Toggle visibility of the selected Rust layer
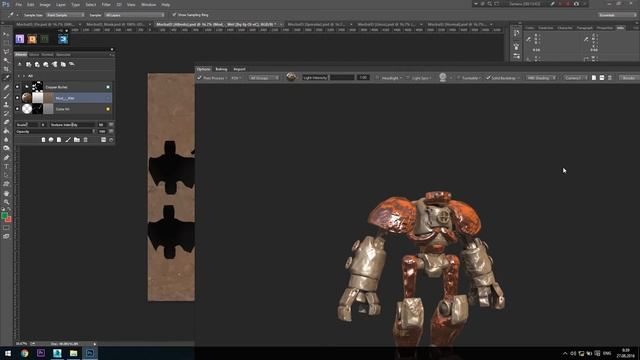The width and height of the screenshot is (640, 360). click(x=17, y=98)
